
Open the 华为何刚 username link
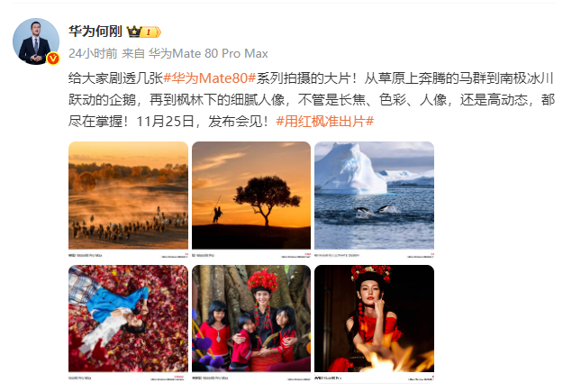tap(95, 32)
